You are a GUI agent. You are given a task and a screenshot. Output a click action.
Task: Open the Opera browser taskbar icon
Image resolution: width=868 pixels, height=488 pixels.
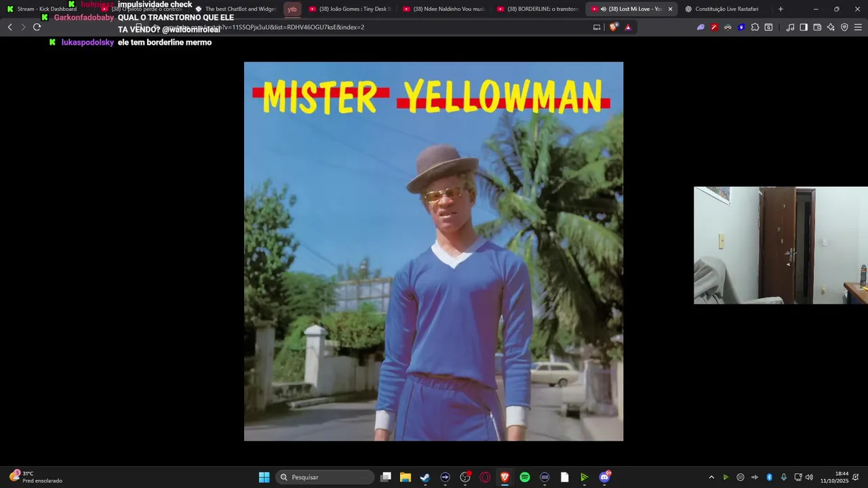click(x=485, y=477)
